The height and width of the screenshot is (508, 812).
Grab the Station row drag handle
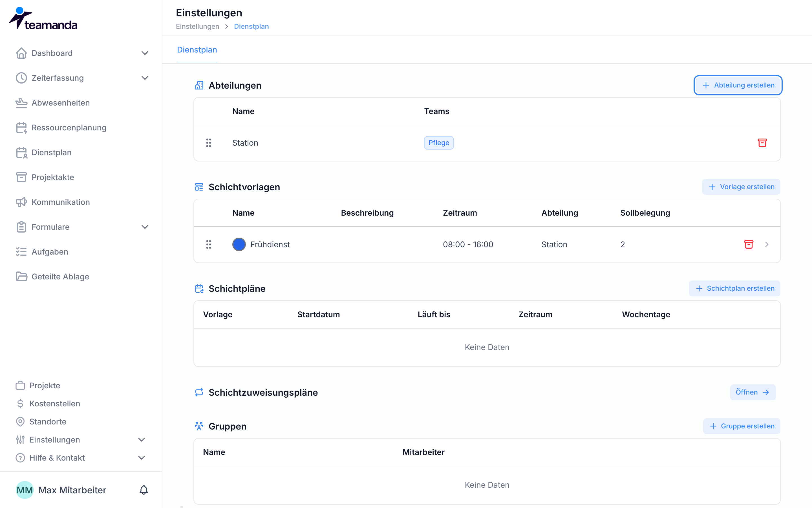click(208, 143)
